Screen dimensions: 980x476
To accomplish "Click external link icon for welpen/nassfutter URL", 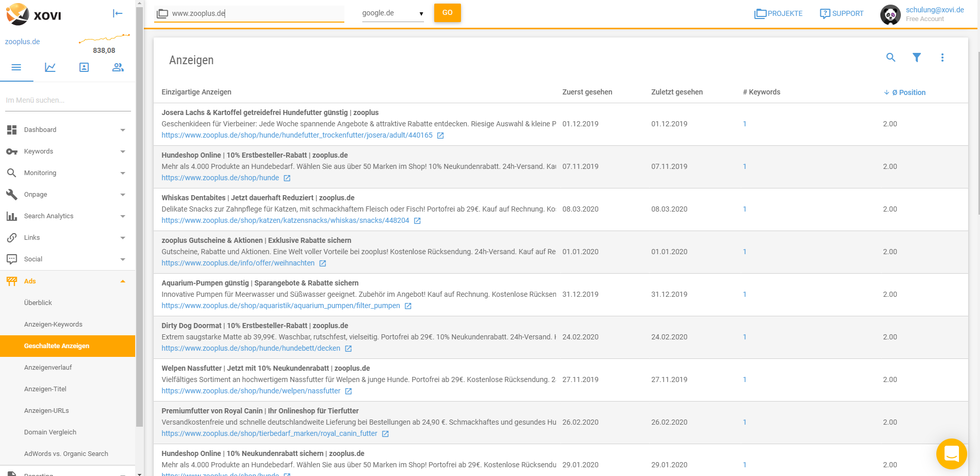I will tap(348, 391).
